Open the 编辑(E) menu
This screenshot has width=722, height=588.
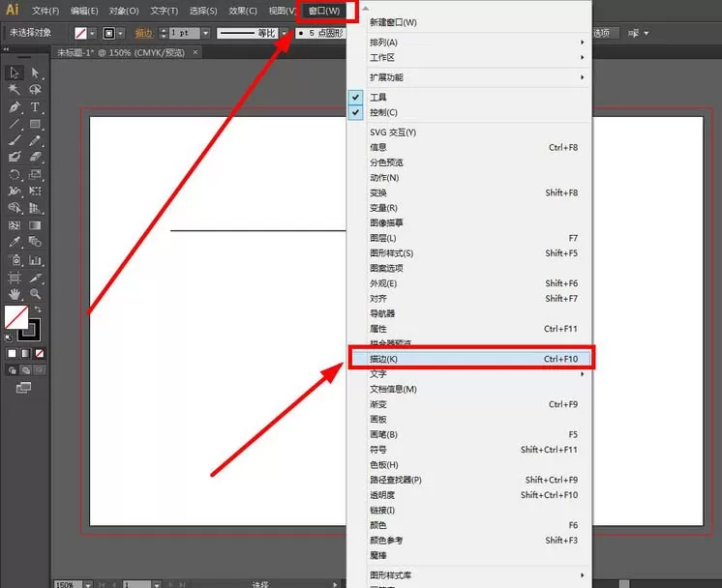click(84, 11)
